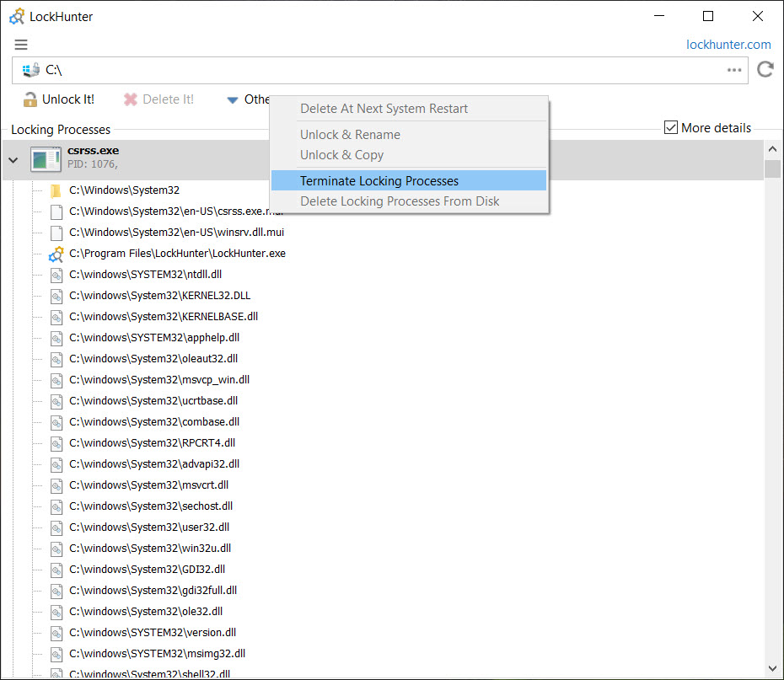
Task: Select C:\windows\System32\msvcp_win.dll row
Action: coord(159,380)
